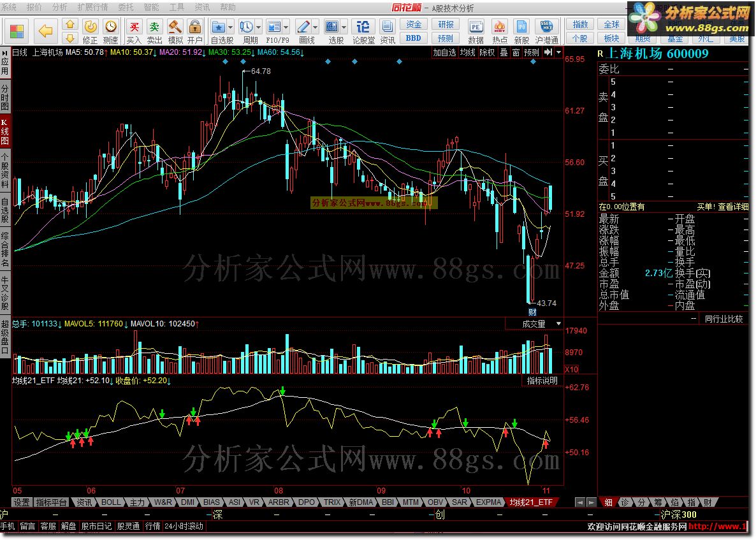This screenshot has height=540, width=756.
Task: Switch to K线图 in left sidebar
Action: (5, 131)
